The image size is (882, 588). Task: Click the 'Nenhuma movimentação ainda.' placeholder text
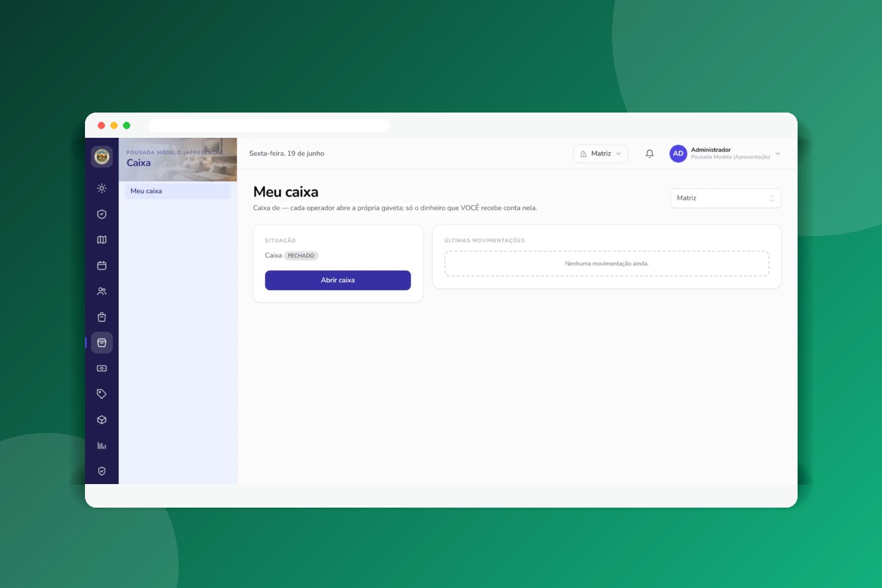click(606, 264)
